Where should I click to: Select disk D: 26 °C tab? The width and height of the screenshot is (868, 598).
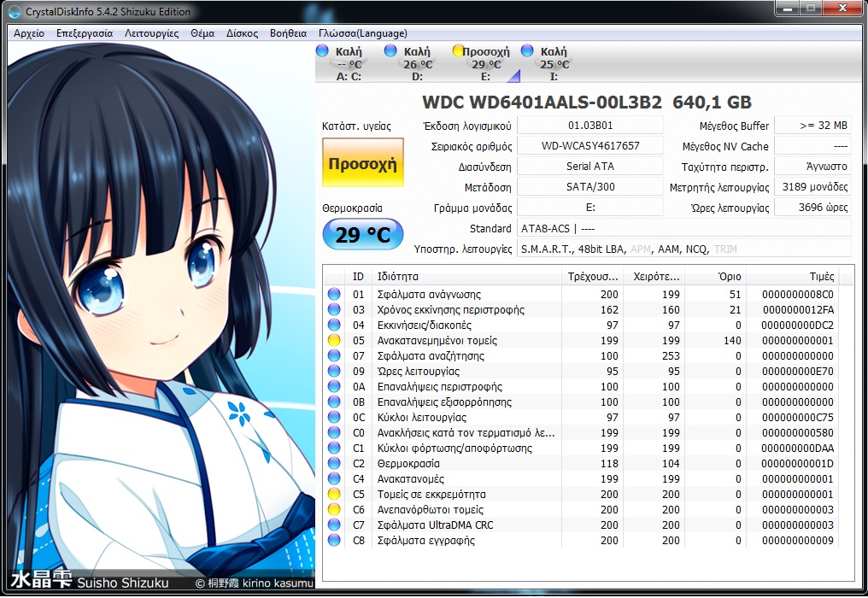tap(418, 64)
